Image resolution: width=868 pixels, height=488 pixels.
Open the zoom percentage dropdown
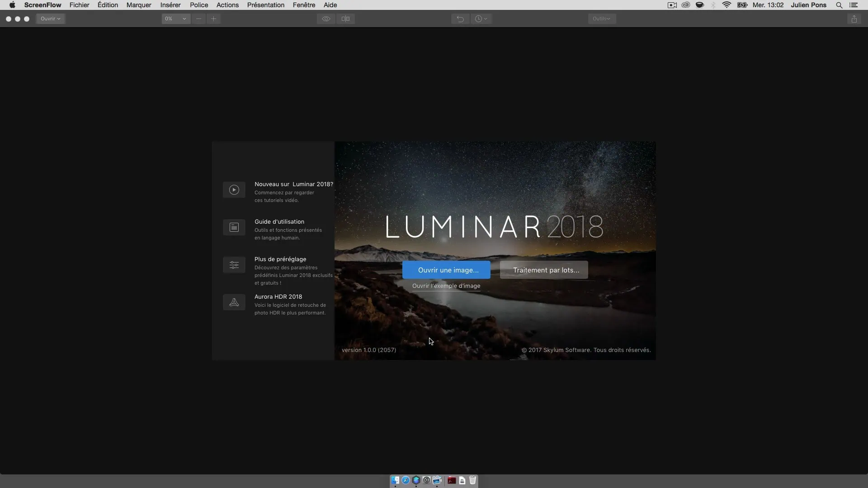175,19
